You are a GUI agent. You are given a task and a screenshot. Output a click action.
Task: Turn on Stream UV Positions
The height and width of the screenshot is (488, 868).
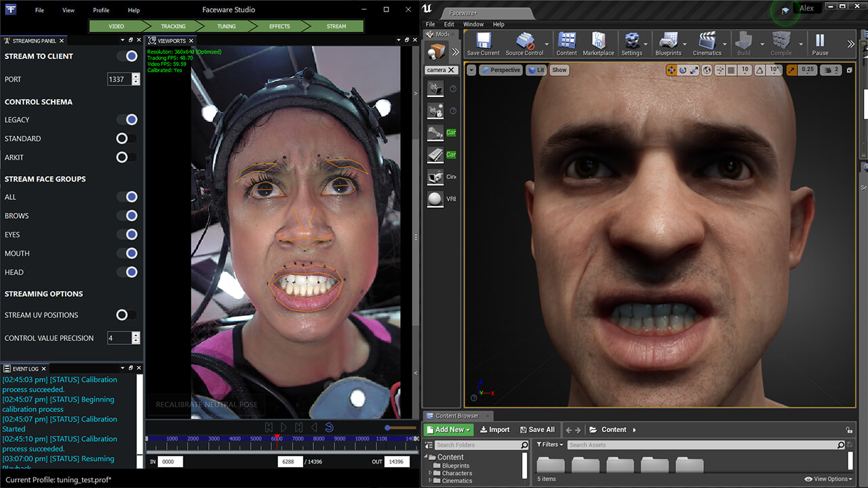126,315
